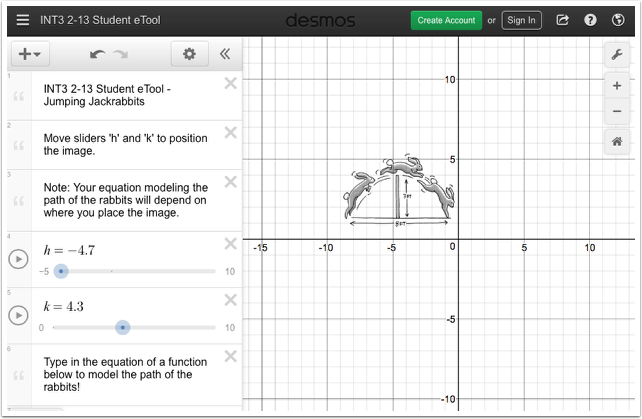642x419 pixels.
Task: Zoom out on the graph
Action: (x=617, y=111)
